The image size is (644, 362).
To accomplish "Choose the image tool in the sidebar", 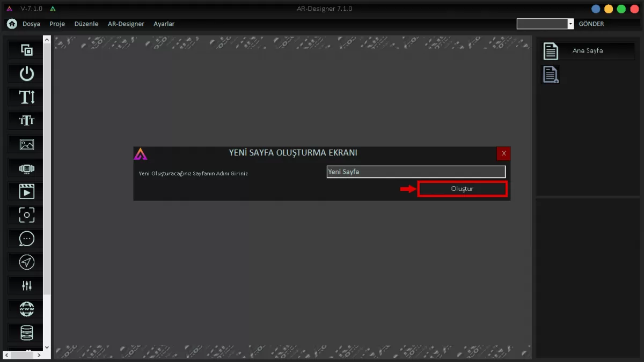I will [x=26, y=144].
